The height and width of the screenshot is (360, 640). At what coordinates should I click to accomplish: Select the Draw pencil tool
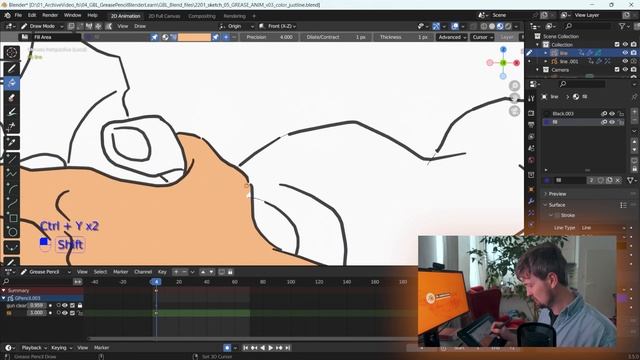coord(11,68)
